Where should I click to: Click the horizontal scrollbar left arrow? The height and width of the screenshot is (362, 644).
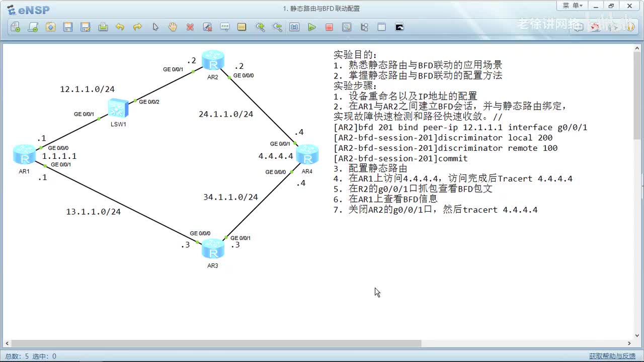click(7, 343)
